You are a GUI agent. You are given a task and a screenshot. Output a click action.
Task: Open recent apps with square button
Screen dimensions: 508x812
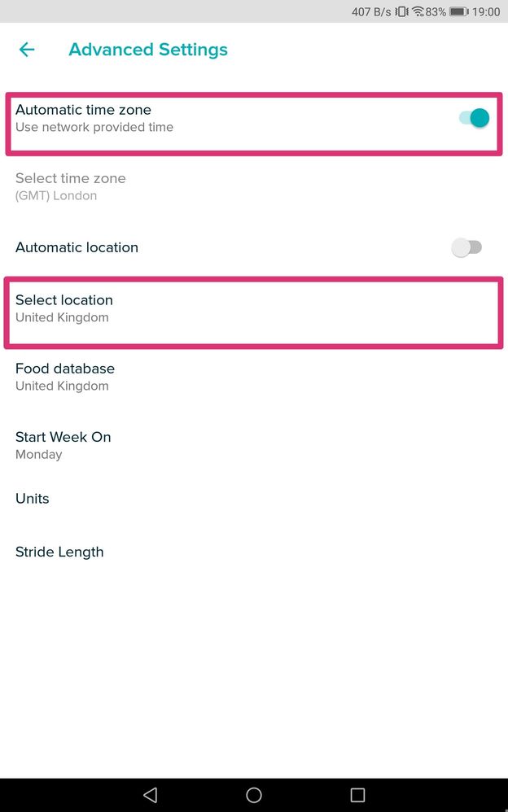coord(357,794)
